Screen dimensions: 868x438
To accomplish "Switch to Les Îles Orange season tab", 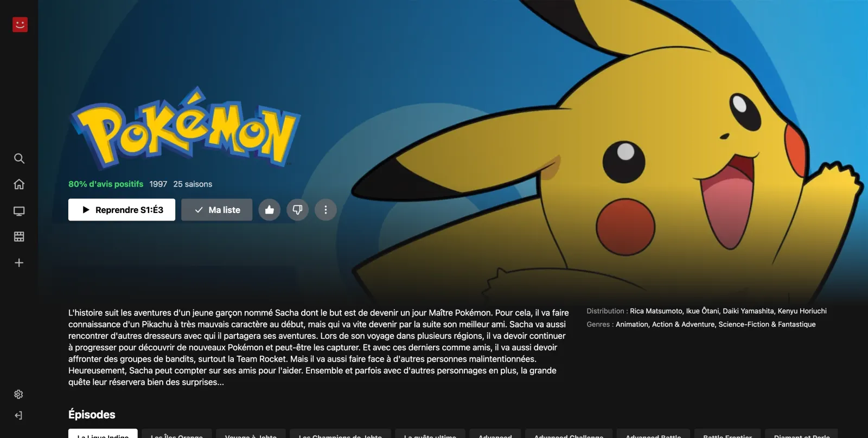I will click(177, 434).
